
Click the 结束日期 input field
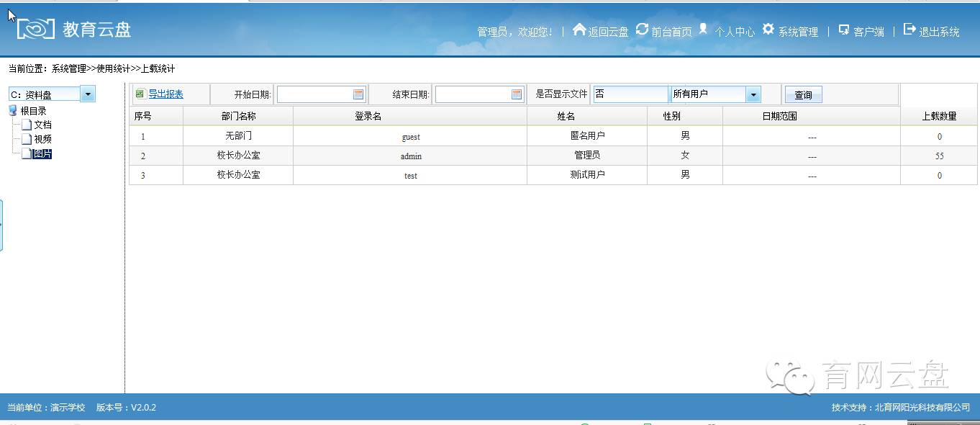click(x=479, y=94)
